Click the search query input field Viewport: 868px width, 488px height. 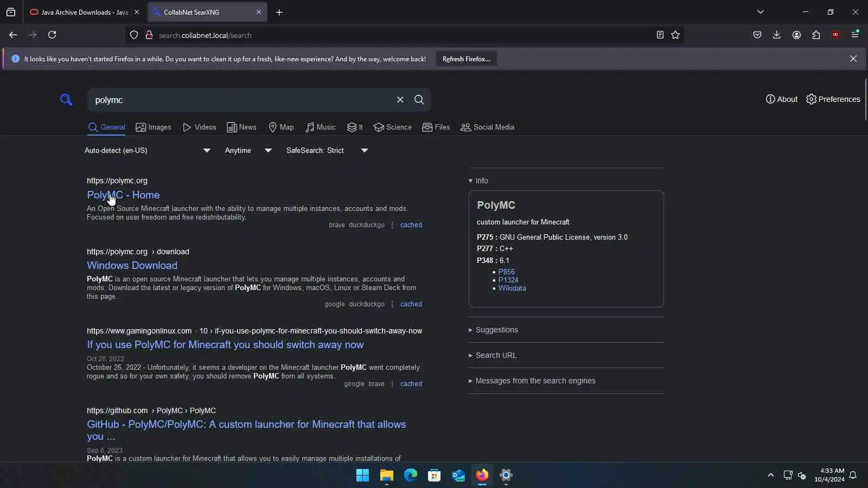(x=241, y=100)
